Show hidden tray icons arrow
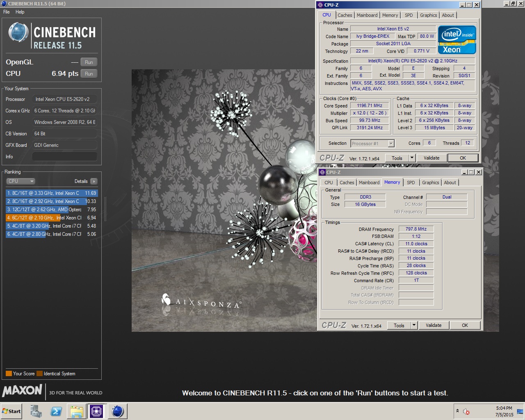Screen dimensions: 525x420 457,411
